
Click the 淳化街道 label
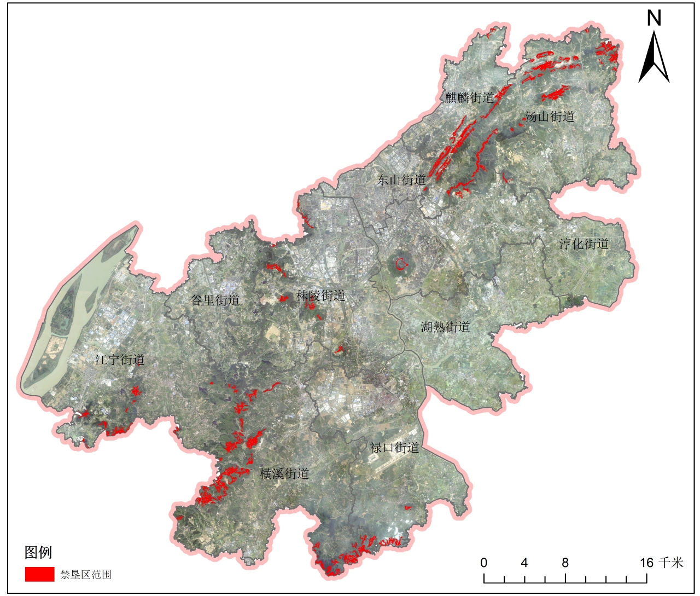(584, 244)
